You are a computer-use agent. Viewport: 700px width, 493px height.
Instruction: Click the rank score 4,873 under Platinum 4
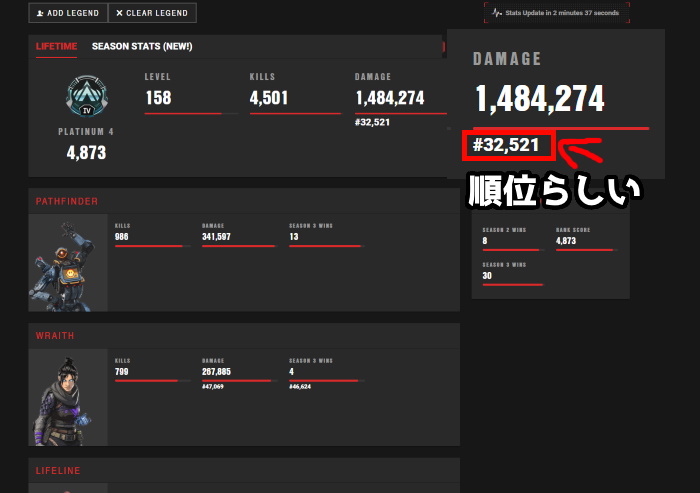click(86, 153)
